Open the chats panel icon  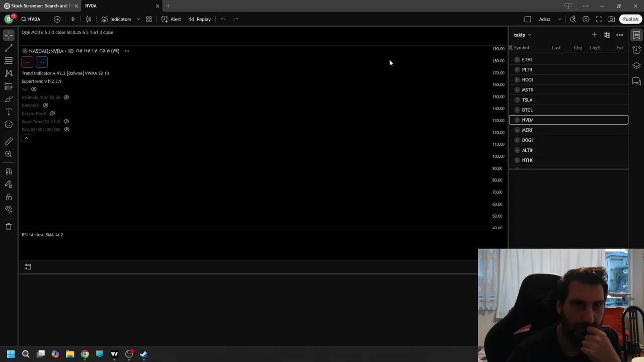pos(636,81)
